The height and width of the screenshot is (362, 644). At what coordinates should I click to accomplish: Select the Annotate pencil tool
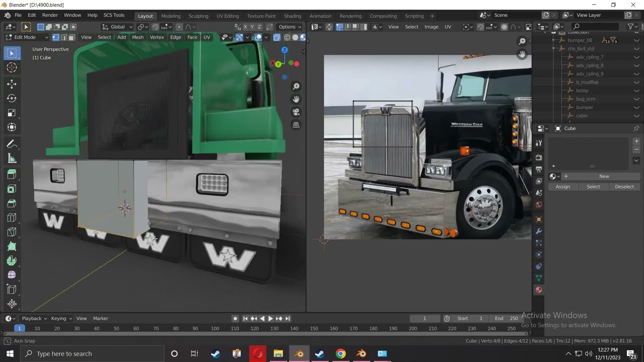12,144
